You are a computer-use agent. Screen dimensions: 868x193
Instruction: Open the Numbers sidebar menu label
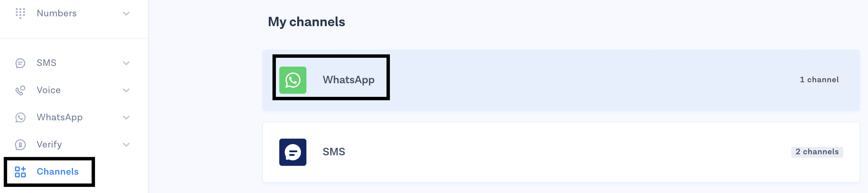(x=57, y=13)
